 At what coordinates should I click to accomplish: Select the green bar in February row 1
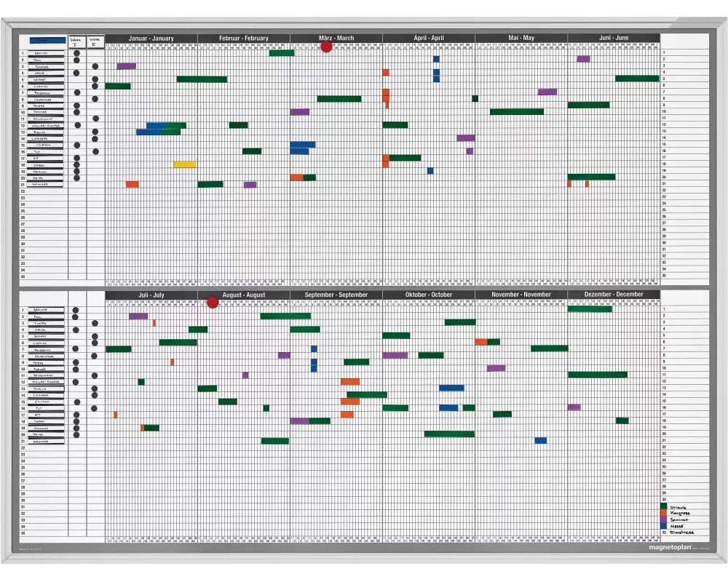coord(282,53)
